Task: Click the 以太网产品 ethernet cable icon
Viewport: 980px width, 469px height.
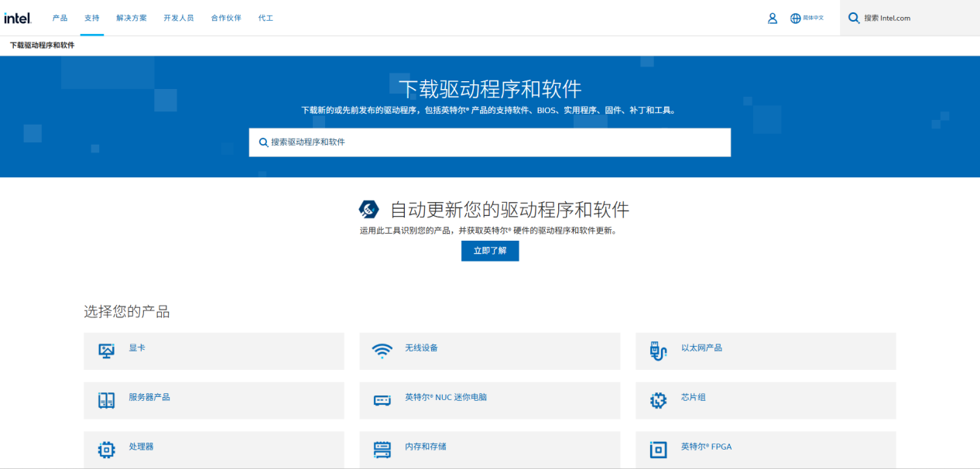Action: 658,351
